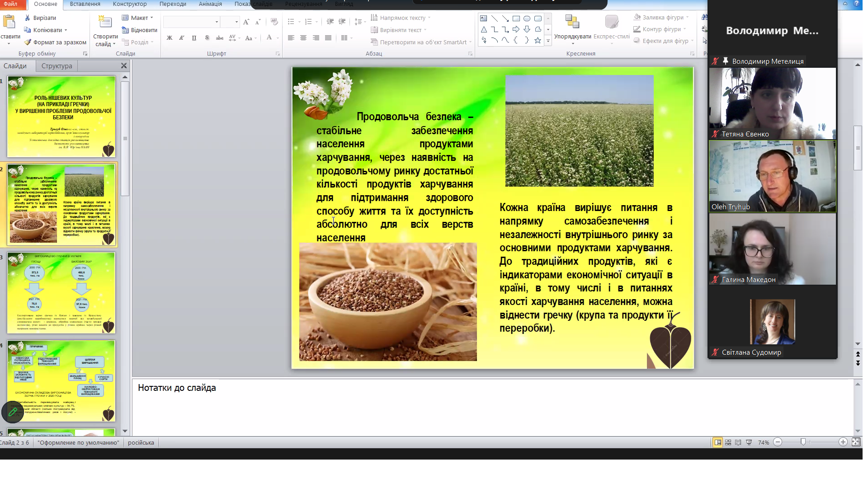Toggle Italic (К) formatting
This screenshot has width=868, height=488.
click(x=182, y=38)
